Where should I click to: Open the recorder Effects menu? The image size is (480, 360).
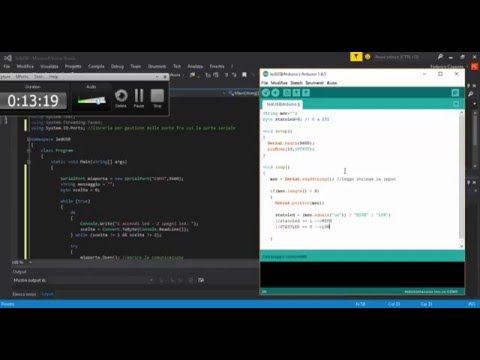[22, 77]
